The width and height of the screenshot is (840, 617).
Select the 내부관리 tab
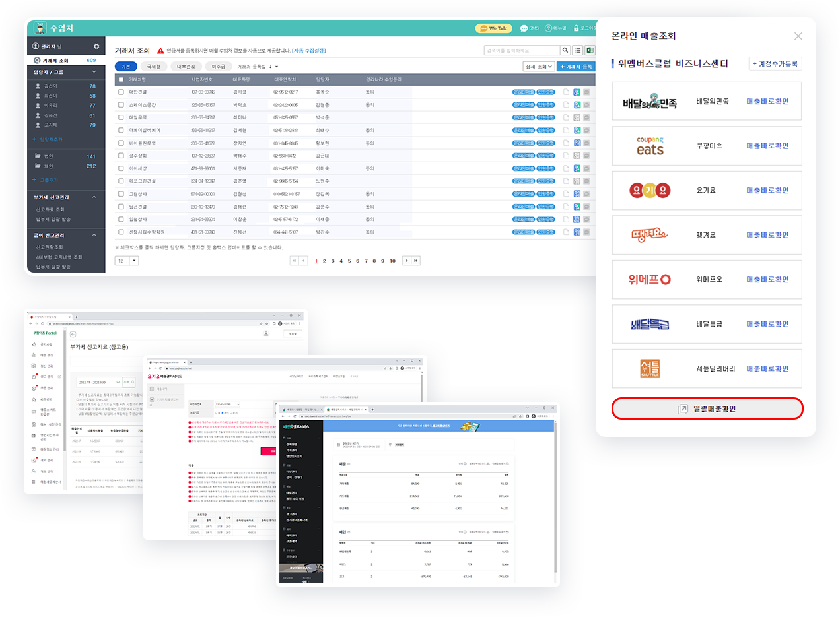[x=186, y=67]
